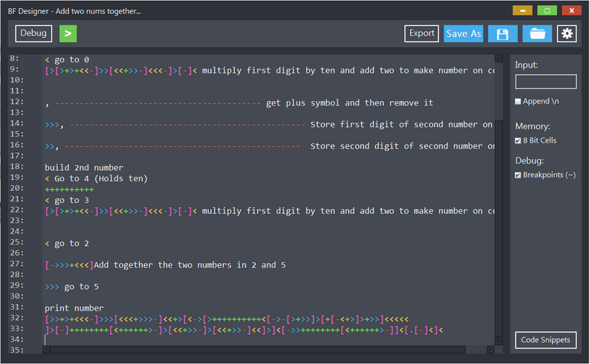The height and width of the screenshot is (364, 590).
Task: Toggle the 8 Bit Cells checkbox
Action: point(518,140)
